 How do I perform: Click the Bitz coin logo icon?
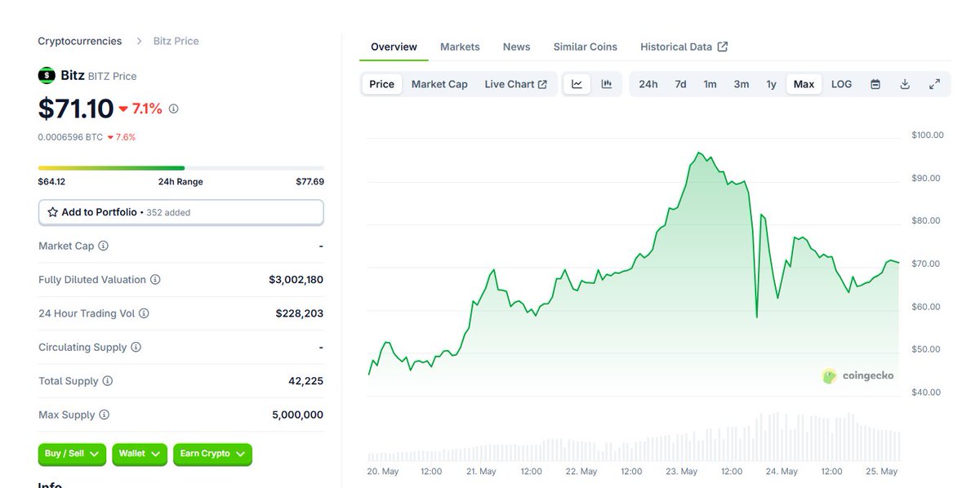point(47,75)
